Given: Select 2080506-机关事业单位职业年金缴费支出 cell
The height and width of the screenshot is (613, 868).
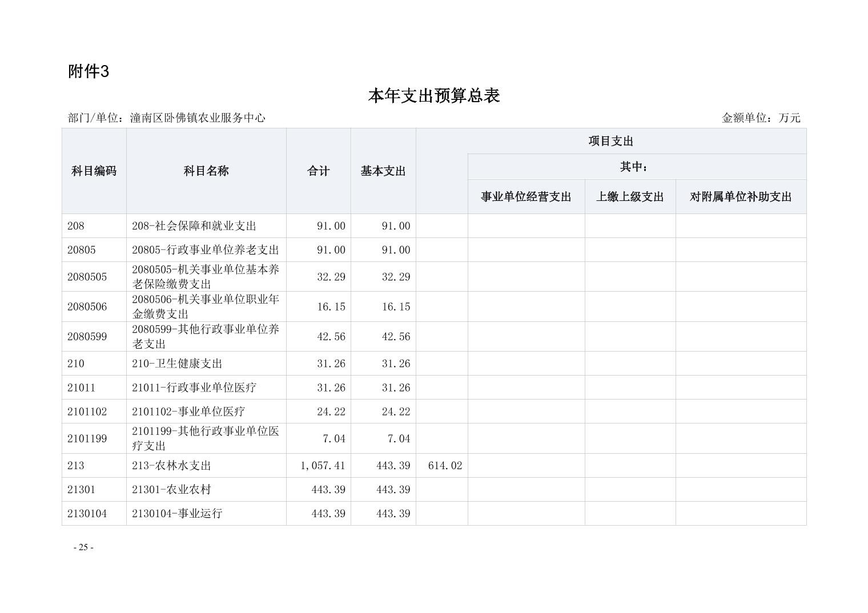Looking at the screenshot, I should pyautogui.click(x=206, y=306).
